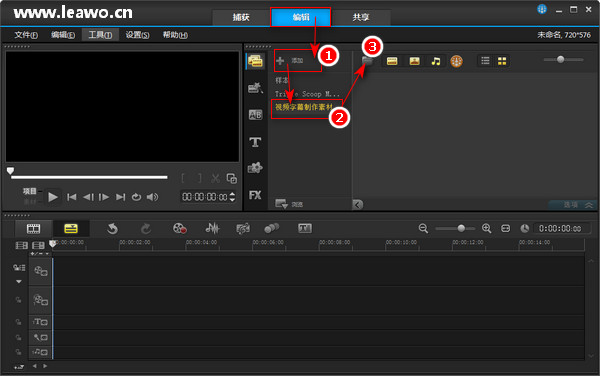Select the Triple Scoop M... folder
Screen dimensions: 600x376
(307, 94)
